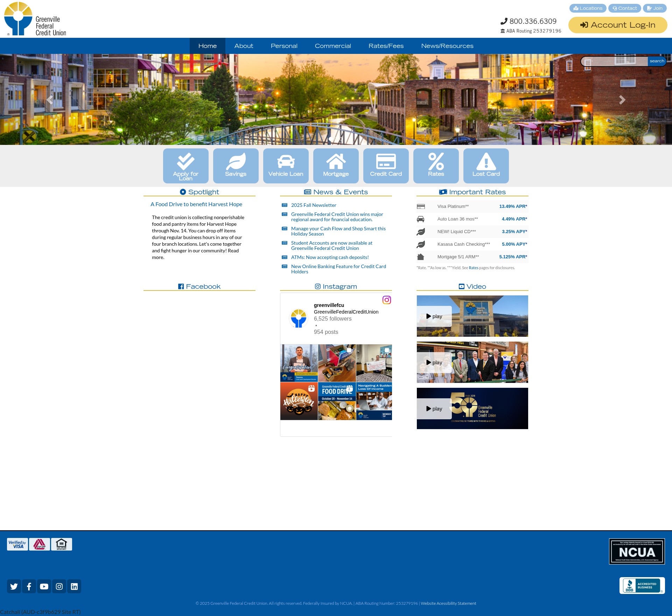The height and width of the screenshot is (616, 672).
Task: Click greenvillefcu Instagram profile avatar
Action: (299, 318)
